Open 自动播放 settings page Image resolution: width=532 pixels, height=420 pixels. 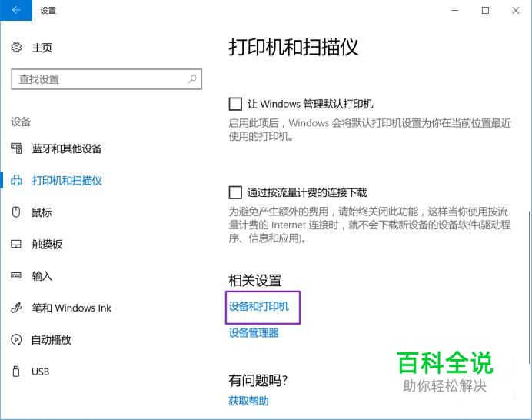tap(52, 340)
